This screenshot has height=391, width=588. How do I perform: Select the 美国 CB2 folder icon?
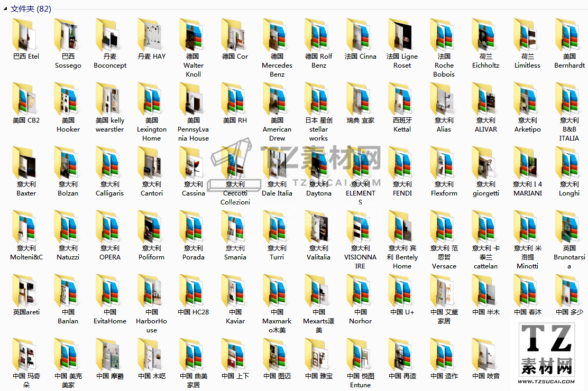pos(25,99)
